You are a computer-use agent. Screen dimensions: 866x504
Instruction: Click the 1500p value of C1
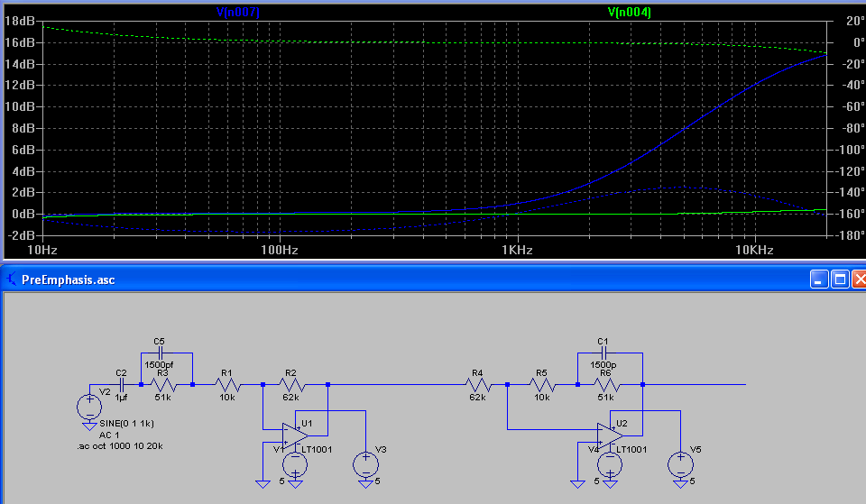[603, 365]
